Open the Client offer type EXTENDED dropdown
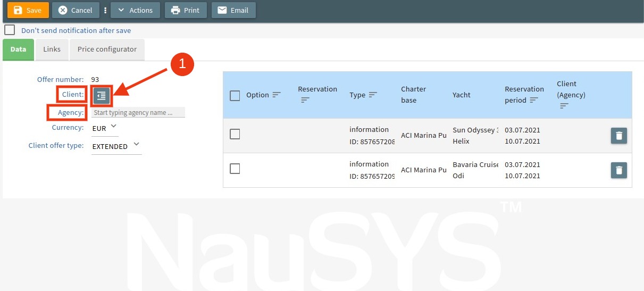This screenshot has width=644, height=291. tap(116, 146)
